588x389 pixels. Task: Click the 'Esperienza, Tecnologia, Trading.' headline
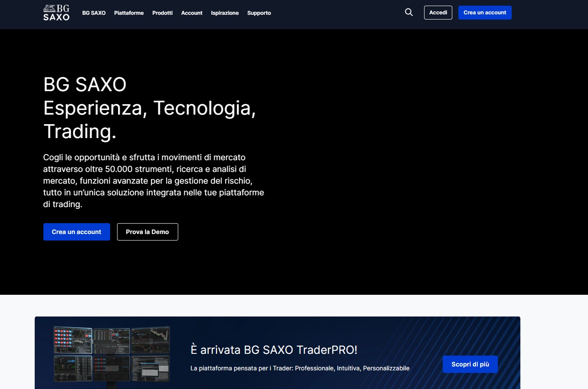[150, 119]
